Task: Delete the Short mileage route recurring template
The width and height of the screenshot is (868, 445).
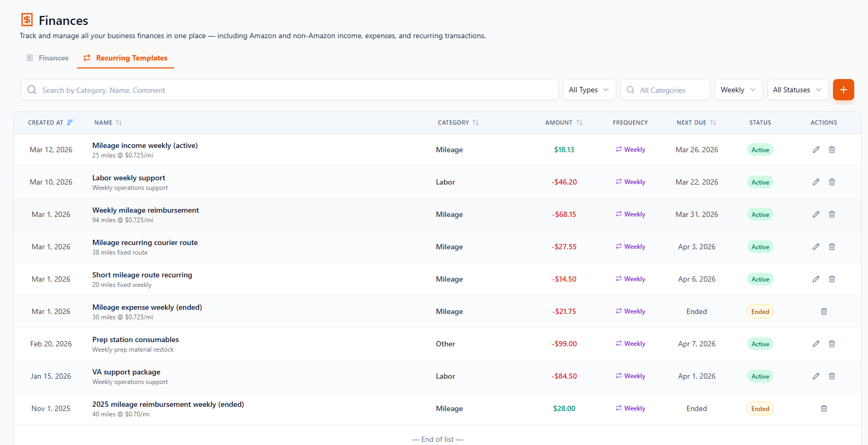Action: click(x=832, y=279)
